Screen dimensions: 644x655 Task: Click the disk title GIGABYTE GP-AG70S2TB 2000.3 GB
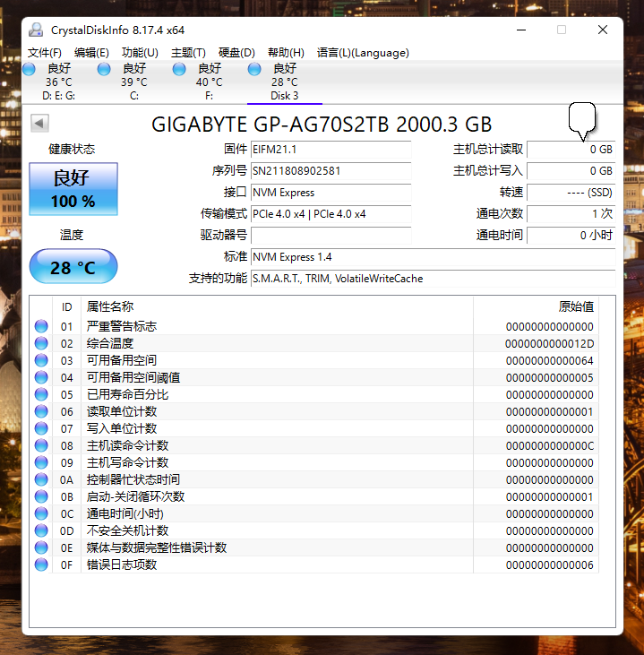pyautogui.click(x=322, y=124)
